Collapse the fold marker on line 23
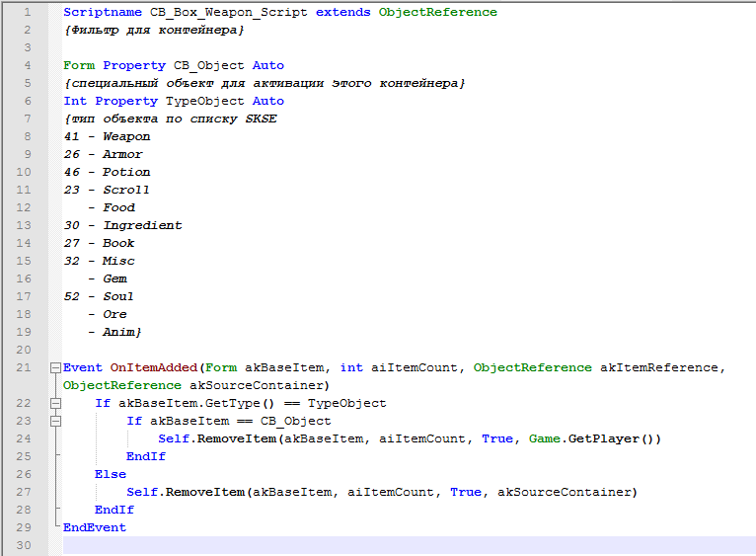756x556 pixels. (x=55, y=422)
